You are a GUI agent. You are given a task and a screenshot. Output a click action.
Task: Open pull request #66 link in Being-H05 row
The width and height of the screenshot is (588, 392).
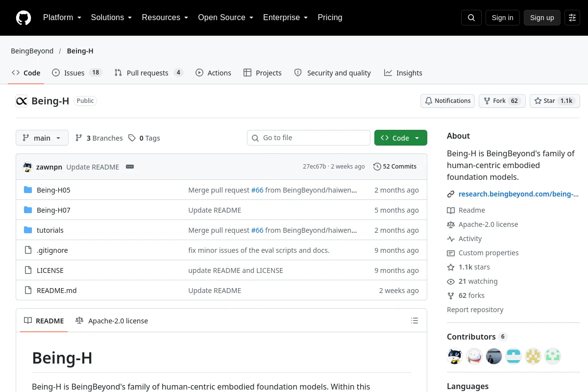point(257,190)
